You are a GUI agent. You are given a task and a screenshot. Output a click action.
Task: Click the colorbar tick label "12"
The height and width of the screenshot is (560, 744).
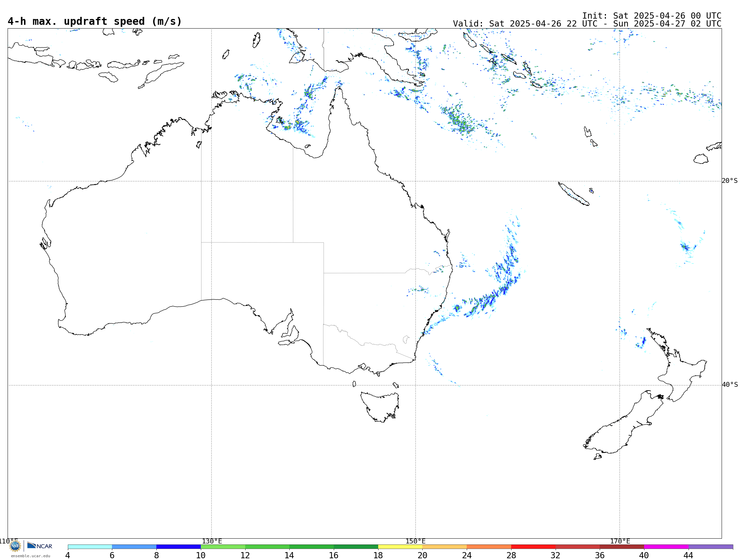(x=245, y=556)
